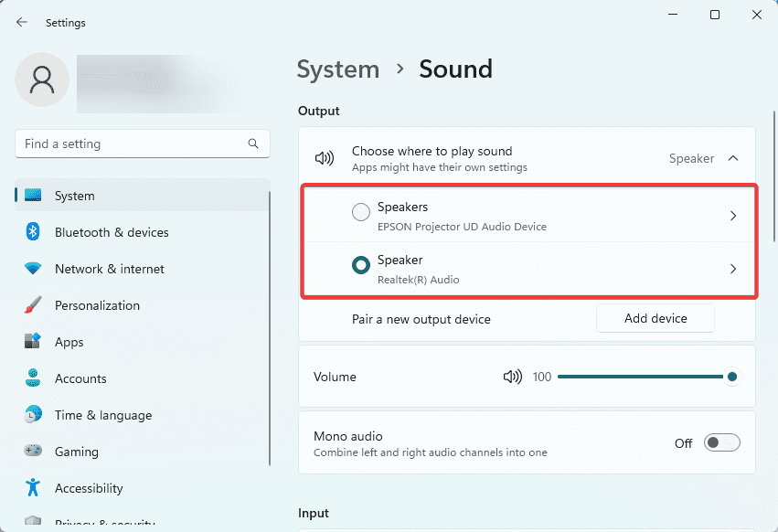Click System in the breadcrumb
The height and width of the screenshot is (532, 778).
tap(338, 69)
